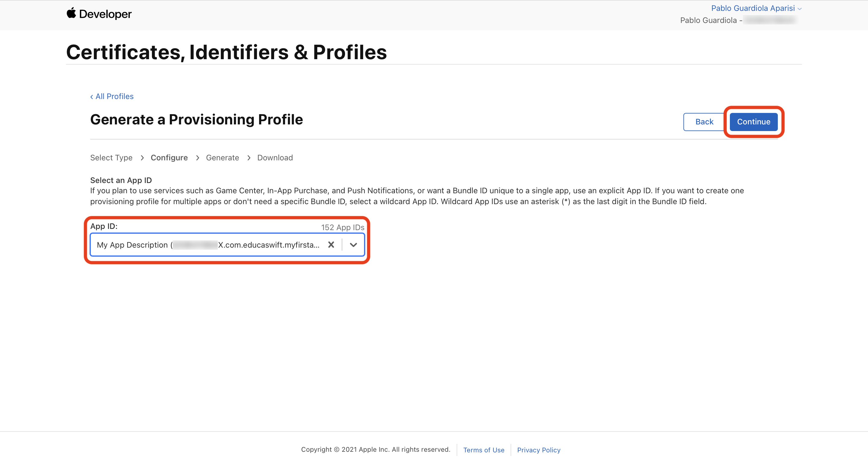868x459 pixels.
Task: Open the Terms of Use link
Action: 483,450
